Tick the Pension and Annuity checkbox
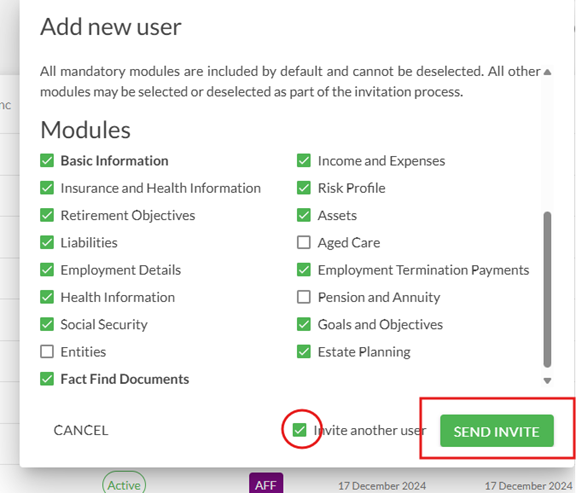This screenshot has height=493, width=576. pyautogui.click(x=304, y=297)
